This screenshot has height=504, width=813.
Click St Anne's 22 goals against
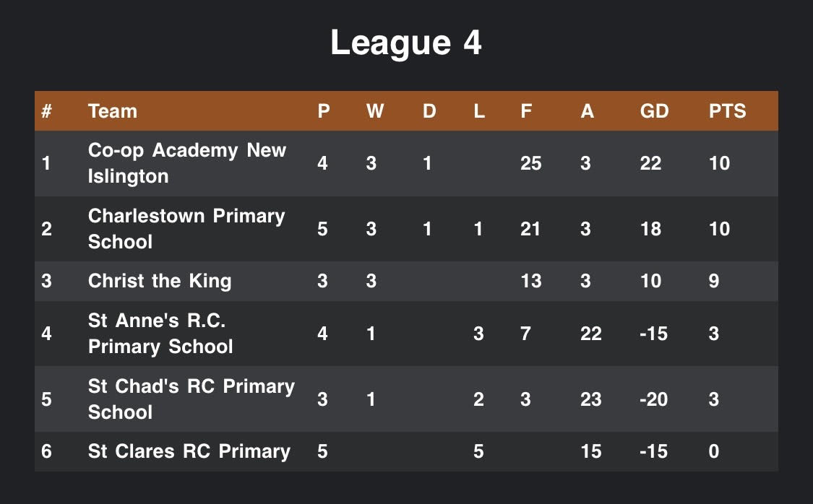click(591, 334)
